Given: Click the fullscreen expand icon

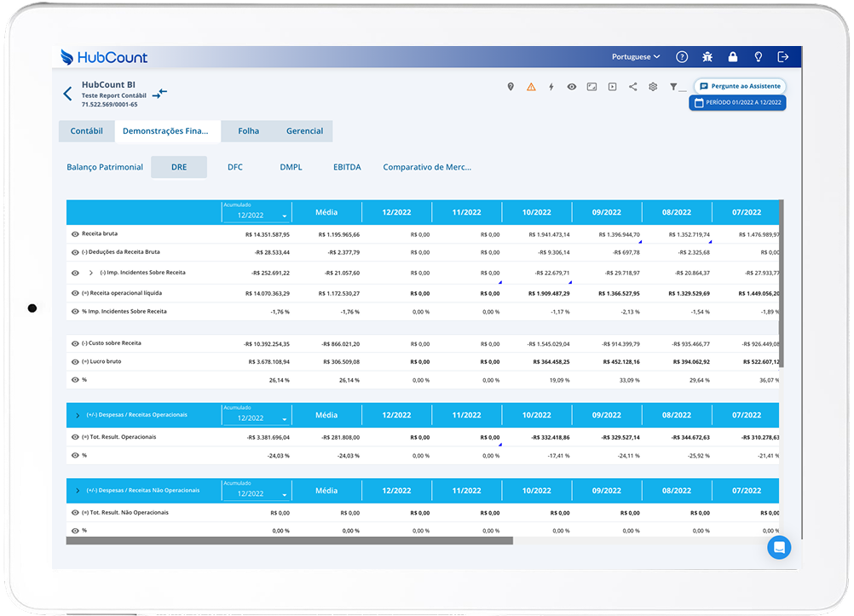Looking at the screenshot, I should (x=591, y=87).
